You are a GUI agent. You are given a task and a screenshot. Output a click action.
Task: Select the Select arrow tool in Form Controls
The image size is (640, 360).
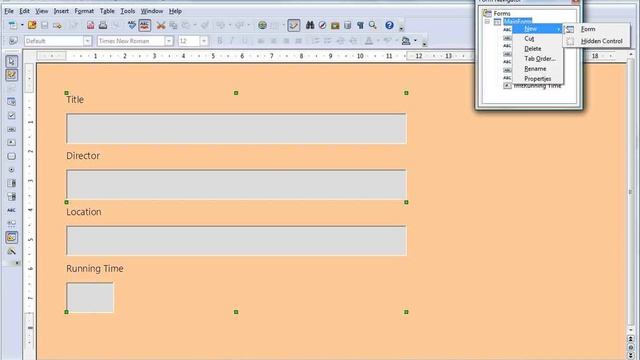coord(11,61)
